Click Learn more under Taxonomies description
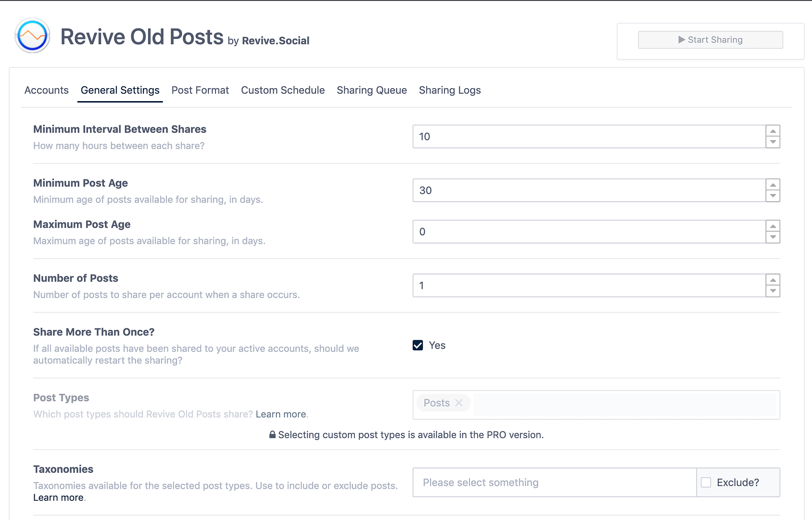Viewport: 812px width, 520px height. [x=58, y=497]
